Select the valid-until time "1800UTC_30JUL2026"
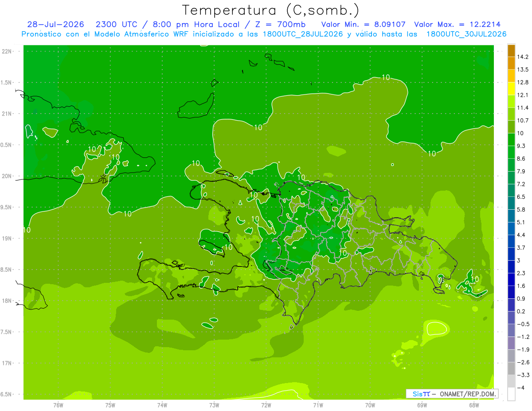This screenshot has height=411, width=532. point(466,34)
